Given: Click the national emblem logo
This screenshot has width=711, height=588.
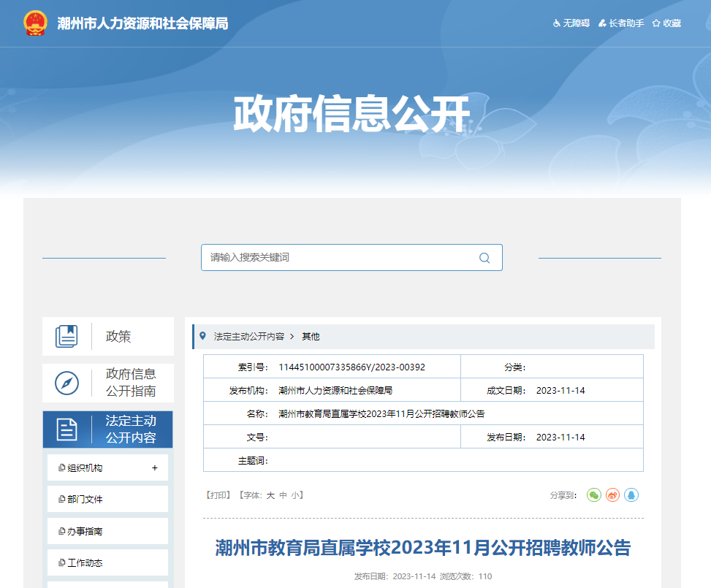Looking at the screenshot, I should click(x=35, y=23).
